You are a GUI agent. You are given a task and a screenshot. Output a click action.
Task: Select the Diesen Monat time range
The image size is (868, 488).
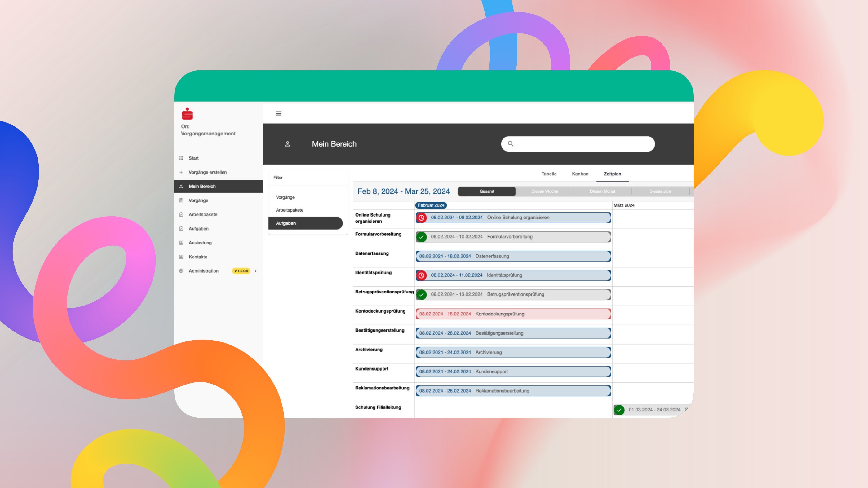click(x=602, y=191)
